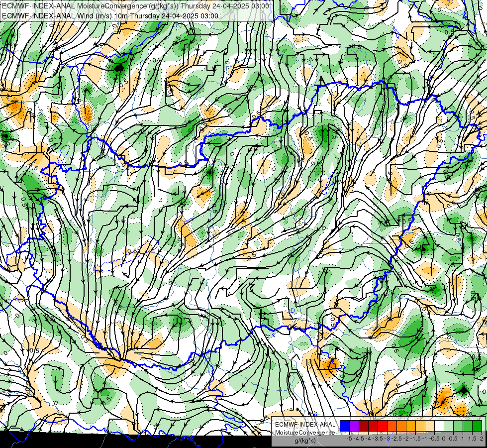Pick the dark maroon swatch for -4.5 to -4
This screenshot has width=487, height=448.
[x=364, y=426]
